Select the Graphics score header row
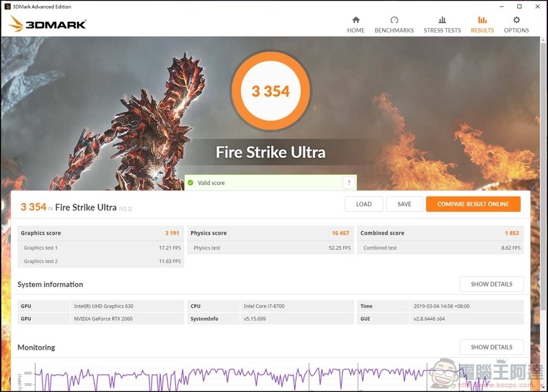This screenshot has height=392, width=548. pos(101,233)
